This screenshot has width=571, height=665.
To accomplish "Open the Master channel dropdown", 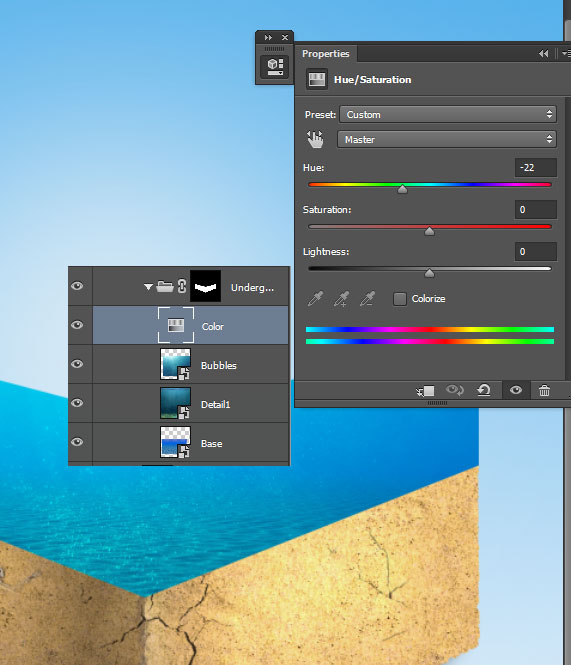I will click(447, 139).
